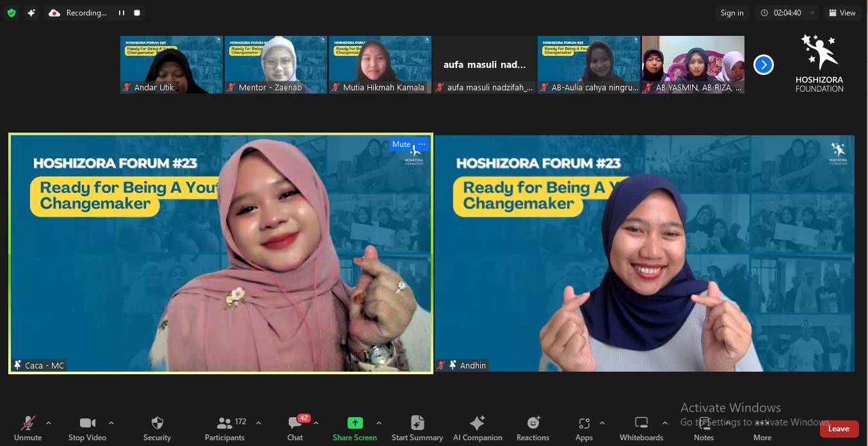Viewport: 868px width, 446px height.
Task: Click the red Leave button
Action: tap(839, 429)
